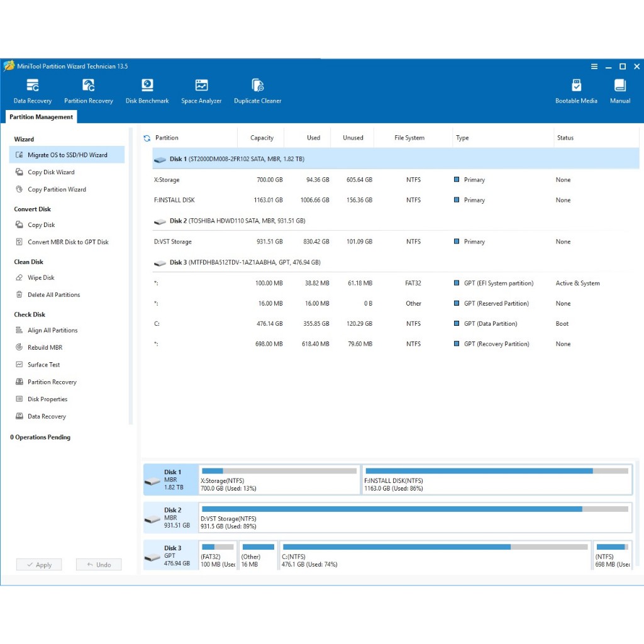This screenshot has height=644, width=644.
Task: Select the Disk 2 TOSHIBA header row
Action: (237, 221)
